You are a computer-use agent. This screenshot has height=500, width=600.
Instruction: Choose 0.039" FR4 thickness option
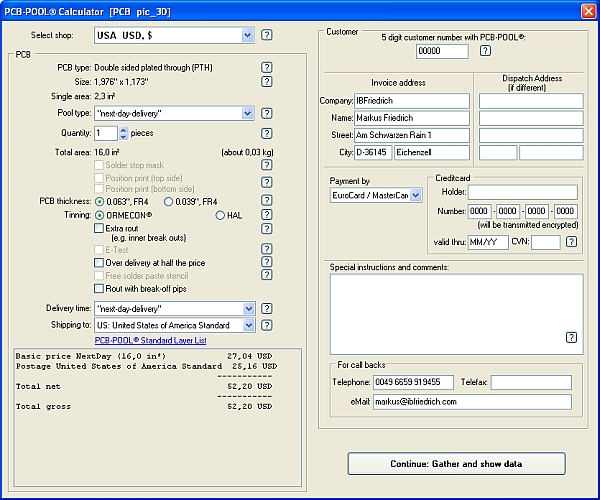tap(168, 201)
